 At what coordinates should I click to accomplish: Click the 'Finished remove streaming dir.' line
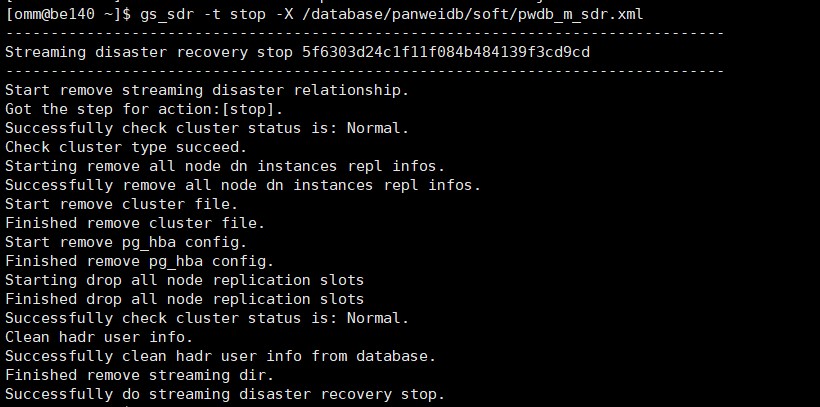140,375
